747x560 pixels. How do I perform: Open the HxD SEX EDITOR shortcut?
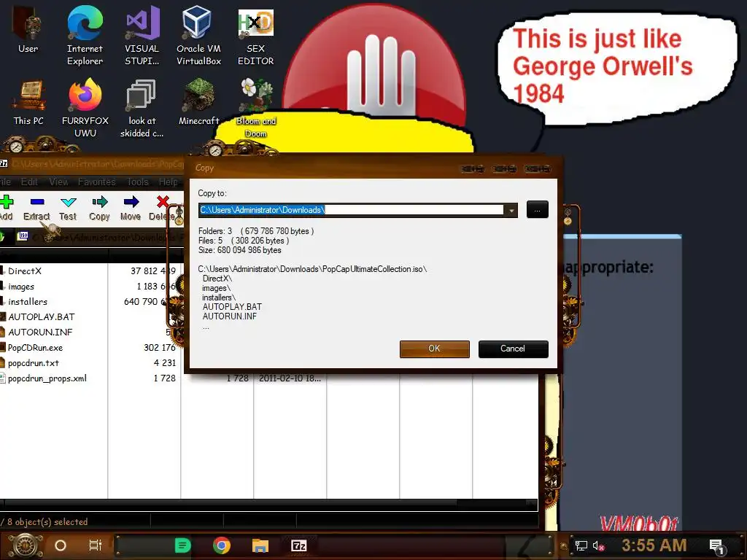(256, 36)
